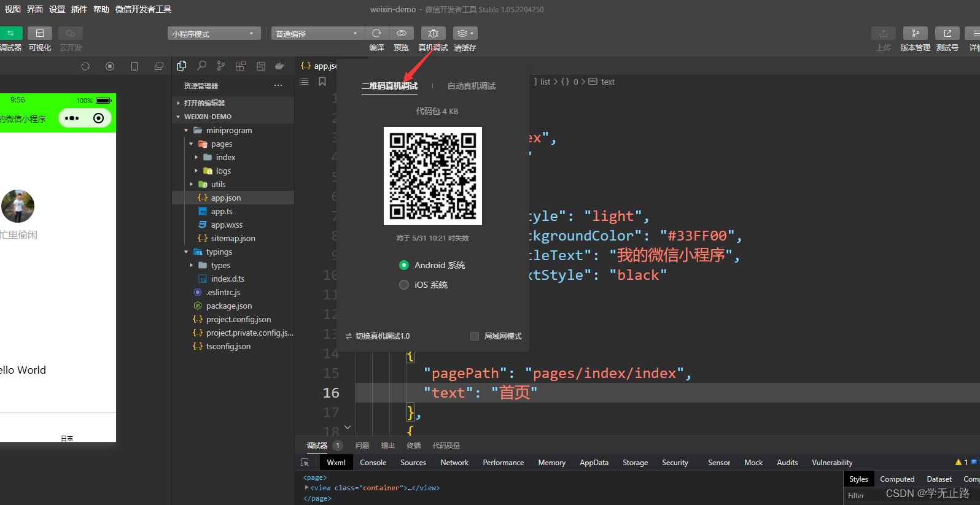Open the 资源管理器 more actions menu
980x505 pixels.
[278, 85]
